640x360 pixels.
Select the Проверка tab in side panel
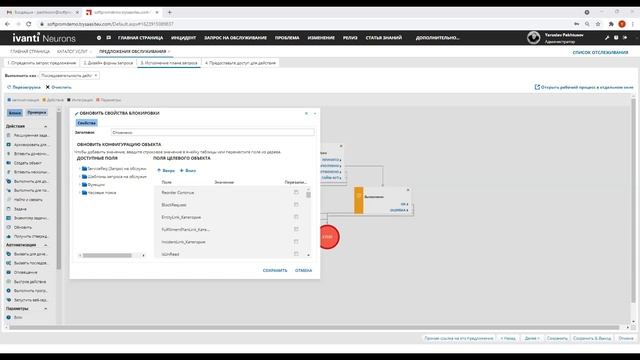click(x=37, y=113)
